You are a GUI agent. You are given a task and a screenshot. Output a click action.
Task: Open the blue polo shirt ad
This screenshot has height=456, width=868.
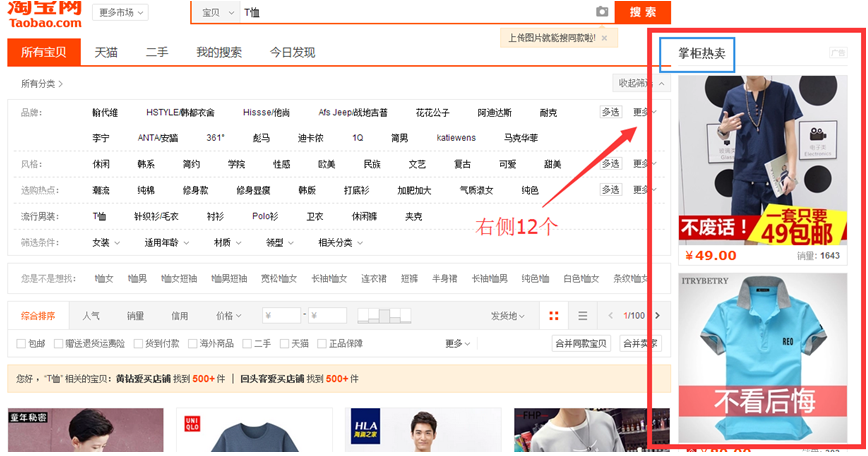pyautogui.click(x=763, y=359)
